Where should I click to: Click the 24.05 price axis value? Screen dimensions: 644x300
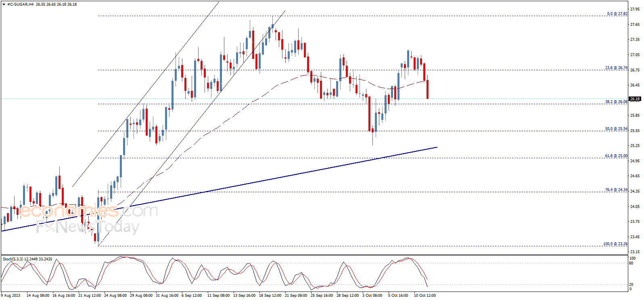(635, 207)
